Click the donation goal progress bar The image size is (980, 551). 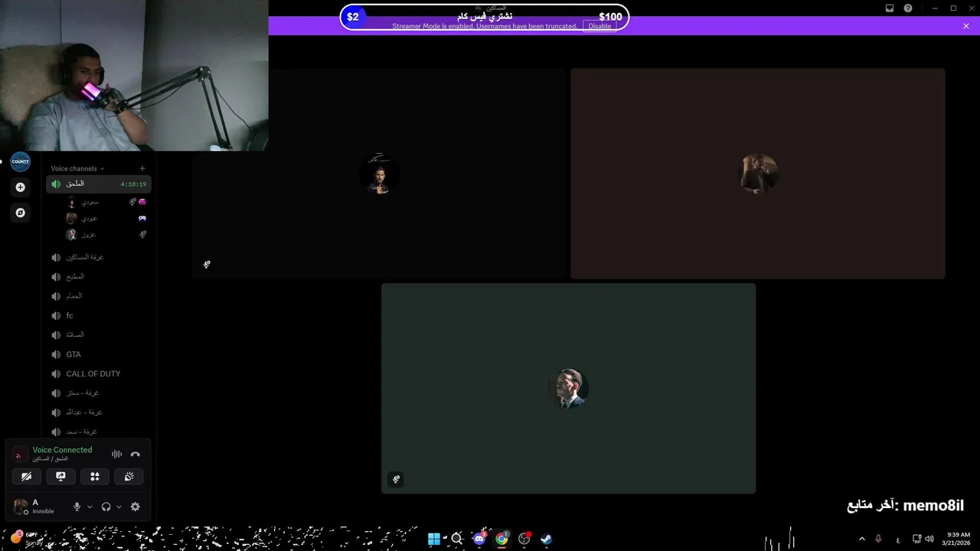coord(485,17)
